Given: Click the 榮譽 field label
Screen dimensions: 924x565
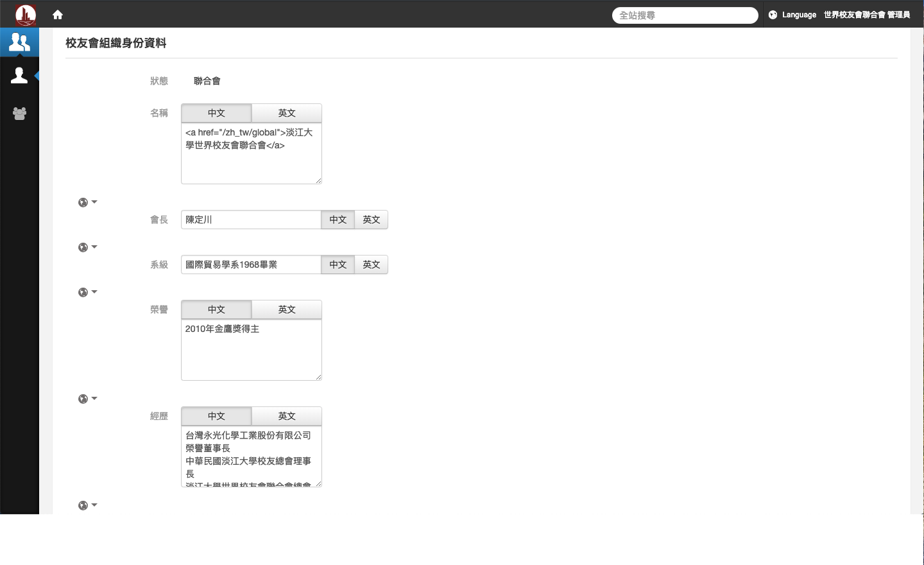Looking at the screenshot, I should point(159,309).
